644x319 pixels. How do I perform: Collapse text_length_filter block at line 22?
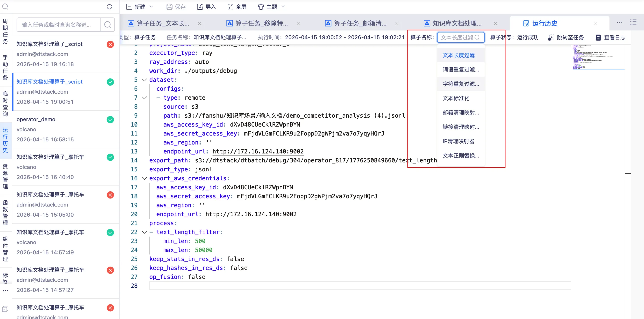click(x=144, y=232)
